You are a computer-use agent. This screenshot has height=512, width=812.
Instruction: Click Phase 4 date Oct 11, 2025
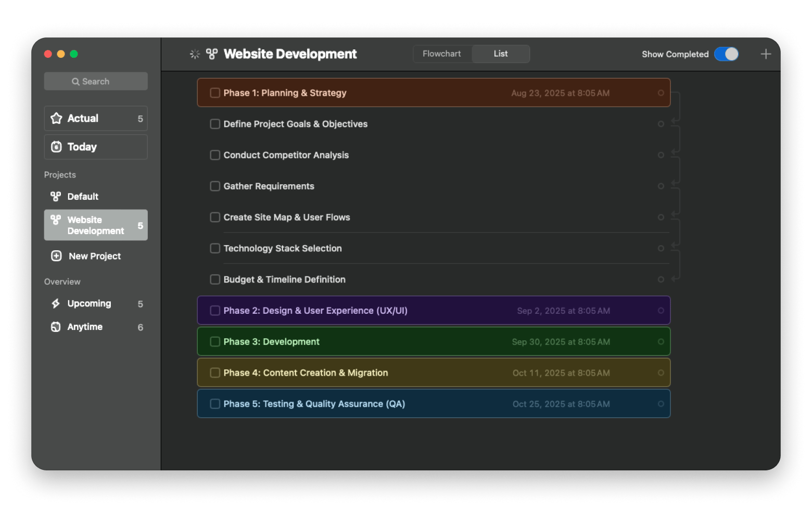point(561,373)
